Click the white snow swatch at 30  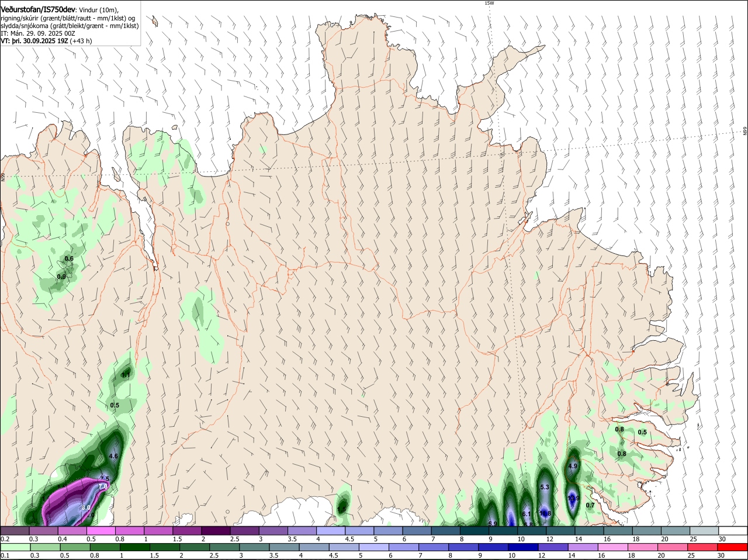[733, 531]
